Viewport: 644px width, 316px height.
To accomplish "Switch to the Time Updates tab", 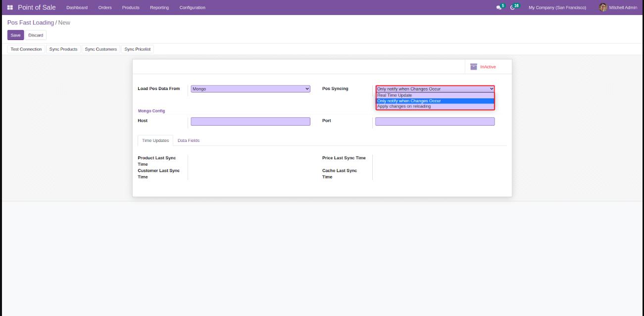I will pyautogui.click(x=155, y=140).
